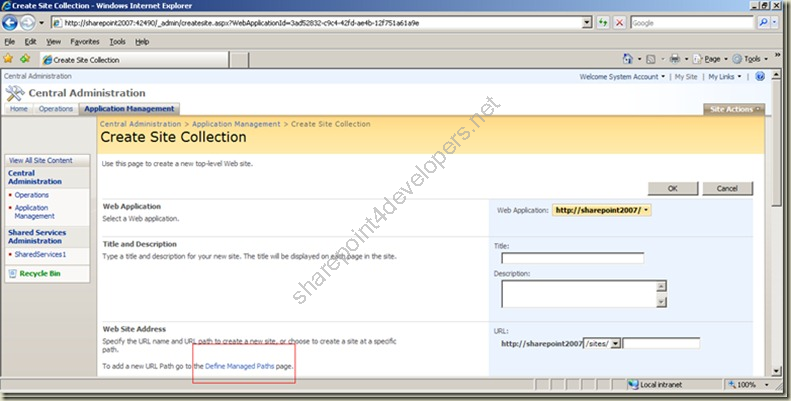Click the Cancel button
Screen dimensions: 791x401
(727, 188)
